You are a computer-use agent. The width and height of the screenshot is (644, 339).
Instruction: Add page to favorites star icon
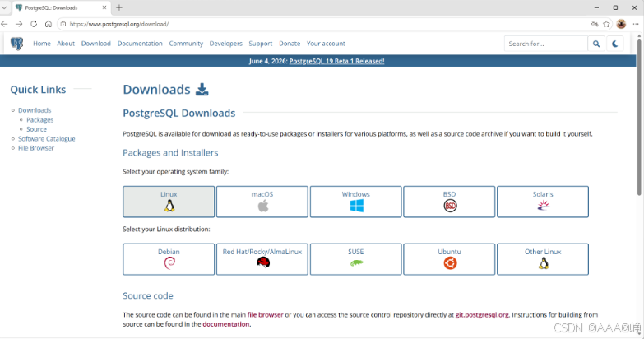pyautogui.click(x=606, y=24)
